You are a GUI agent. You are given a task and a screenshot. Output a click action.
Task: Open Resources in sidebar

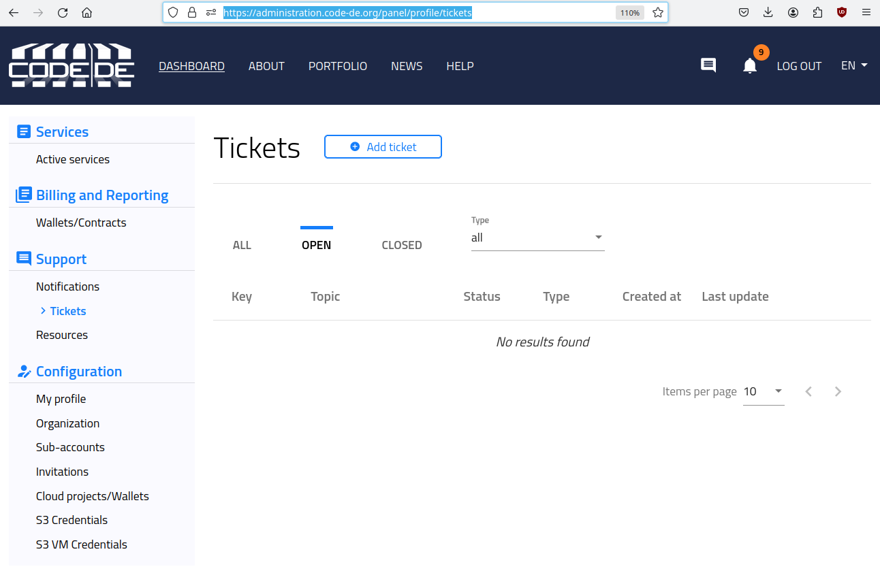(62, 335)
